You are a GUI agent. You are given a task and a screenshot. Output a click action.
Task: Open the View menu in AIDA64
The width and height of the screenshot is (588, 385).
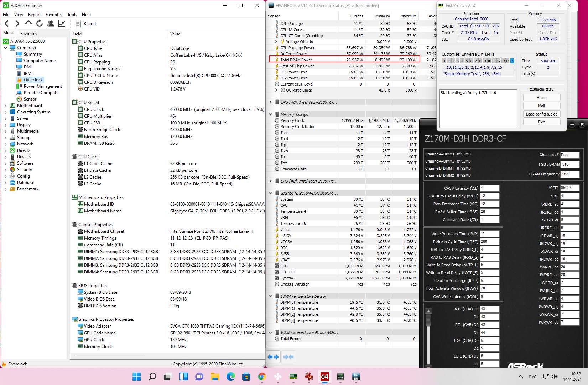point(19,15)
